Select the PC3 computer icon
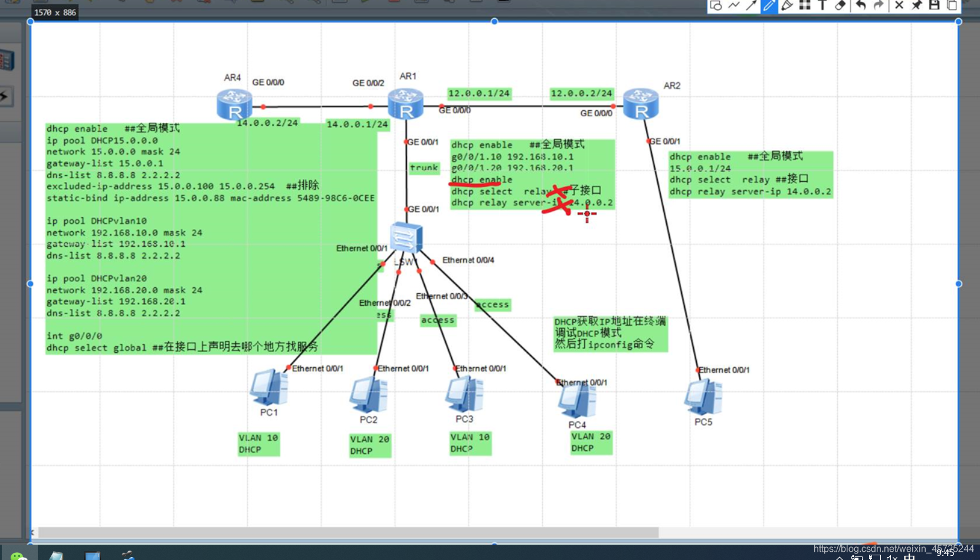 pyautogui.click(x=464, y=394)
